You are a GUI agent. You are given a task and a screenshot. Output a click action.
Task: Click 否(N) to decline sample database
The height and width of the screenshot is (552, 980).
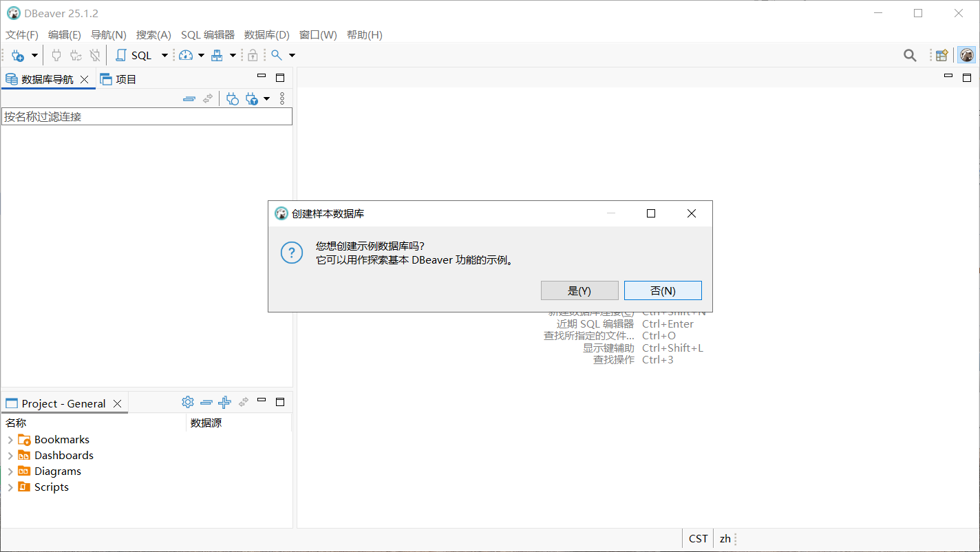[663, 290]
